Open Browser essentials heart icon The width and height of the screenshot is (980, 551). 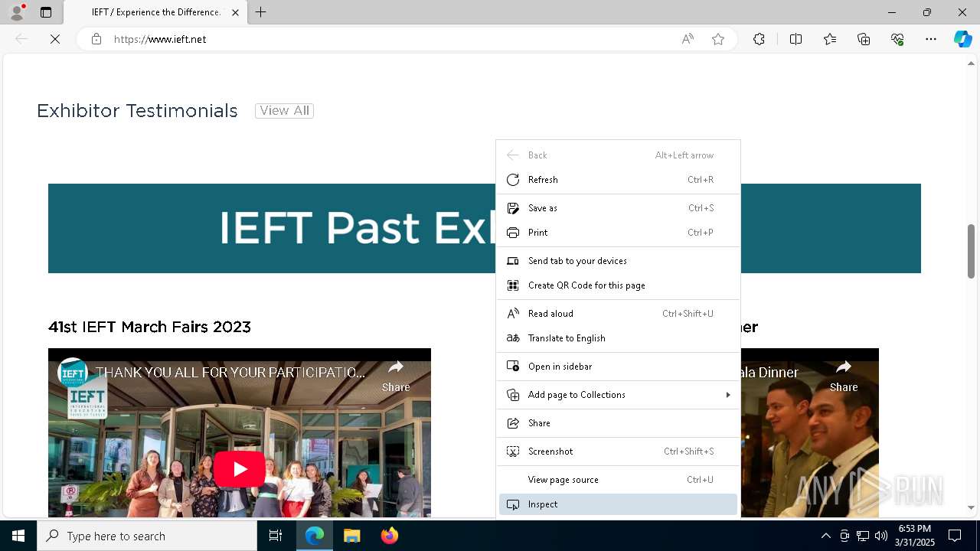pyautogui.click(x=897, y=39)
